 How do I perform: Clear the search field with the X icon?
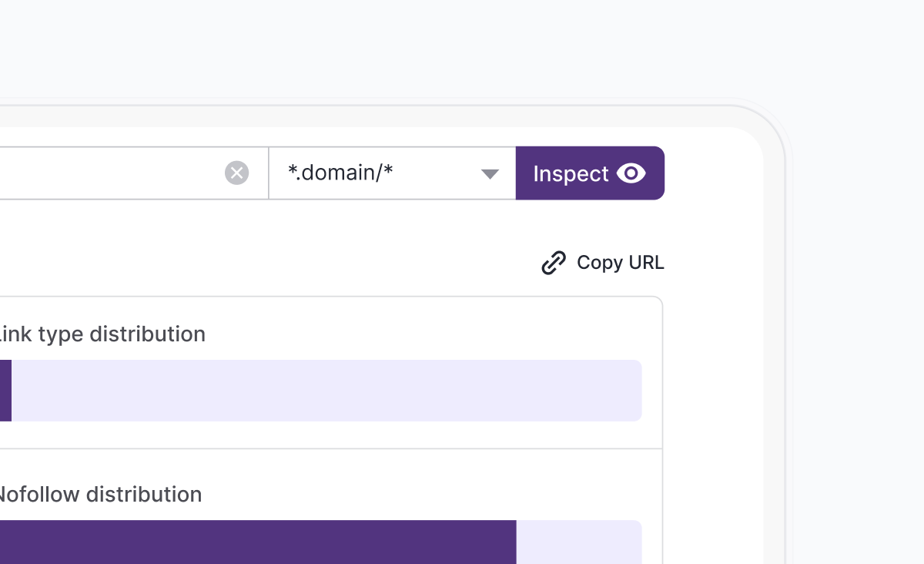pos(236,173)
